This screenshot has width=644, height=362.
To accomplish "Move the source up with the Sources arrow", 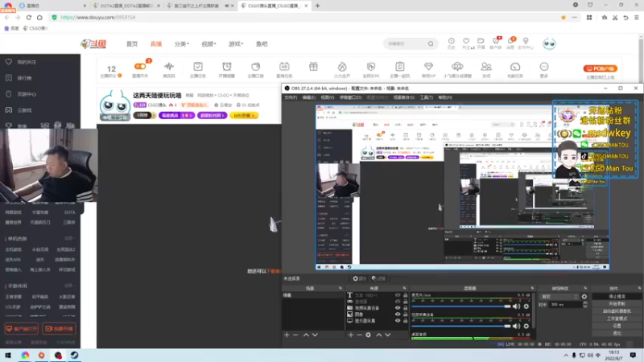I will (x=378, y=335).
